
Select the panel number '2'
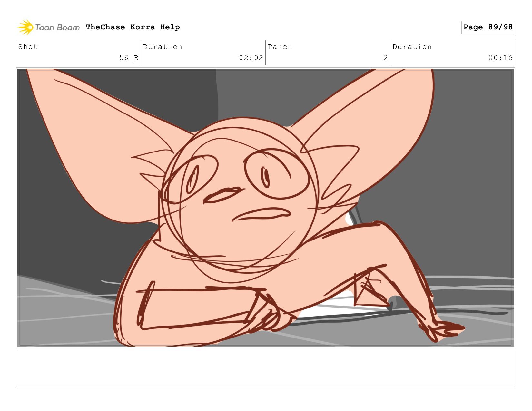(386, 58)
